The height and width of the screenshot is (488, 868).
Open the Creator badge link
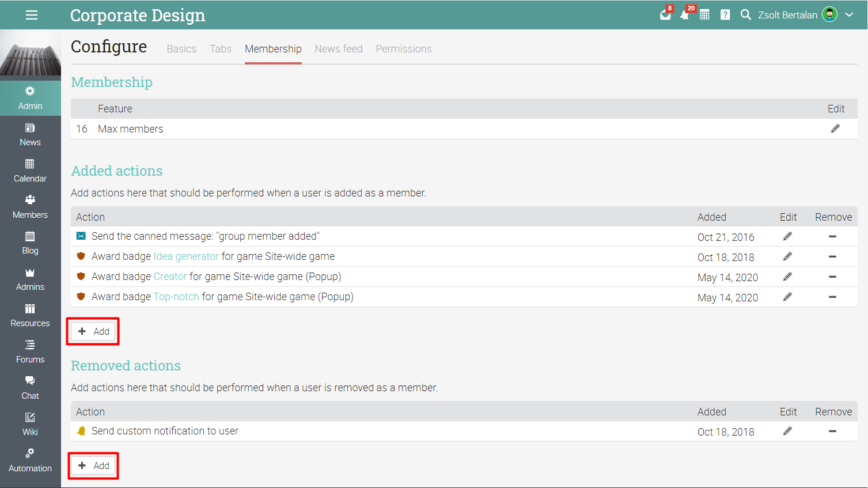[x=170, y=277]
